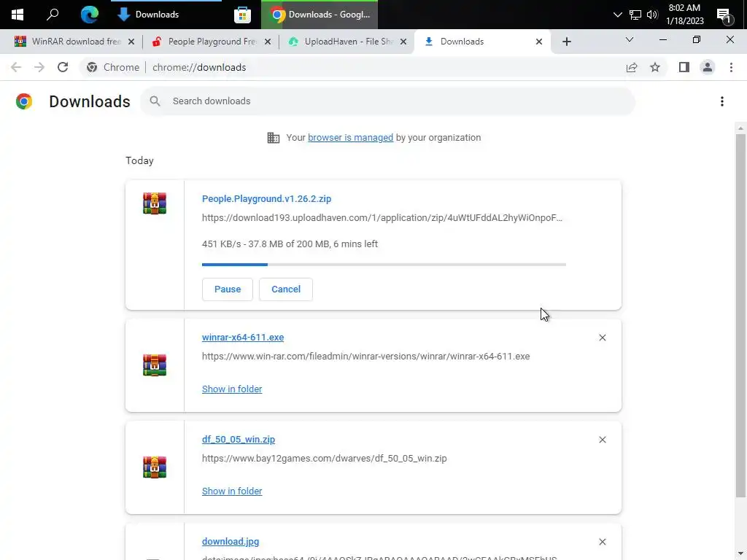
Task: Click the uploadhaven download URL
Action: tap(382, 217)
